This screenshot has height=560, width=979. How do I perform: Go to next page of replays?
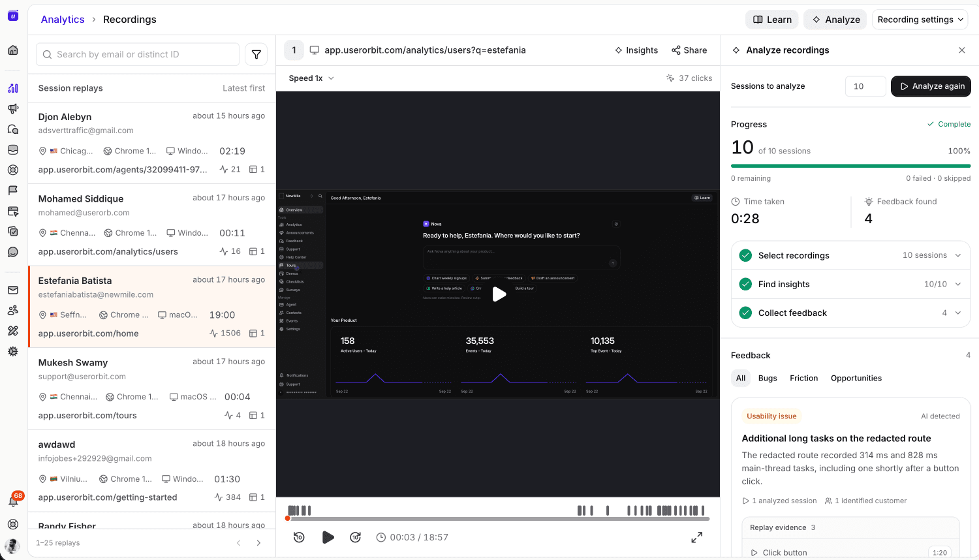click(258, 543)
